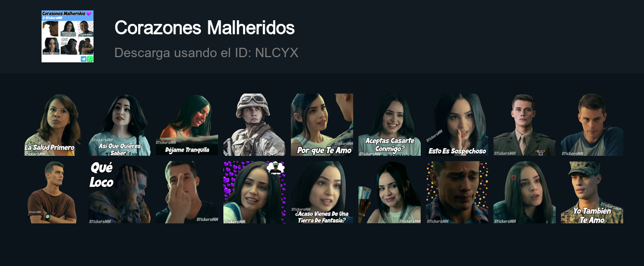644x266 pixels.
Task: Click the download ID NLCYX text
Action: [206, 53]
